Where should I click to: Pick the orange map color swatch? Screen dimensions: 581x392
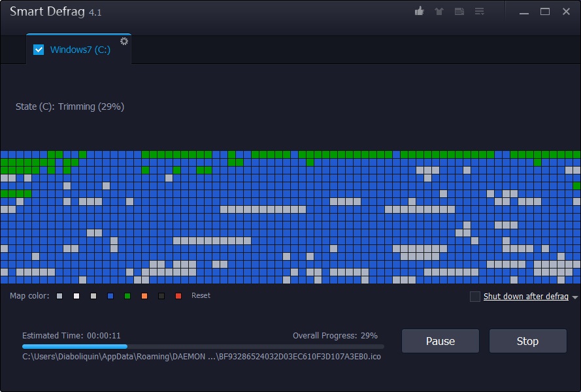point(144,296)
